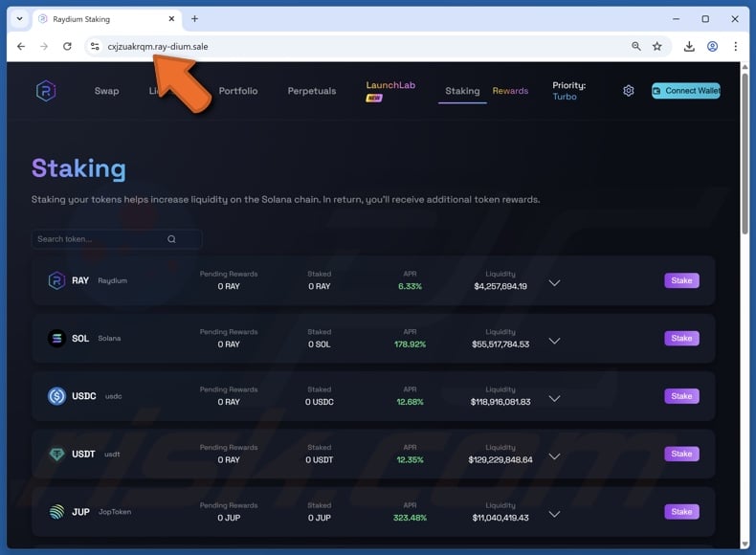Open the settings gear icon
The height and width of the screenshot is (555, 756).
point(628,91)
